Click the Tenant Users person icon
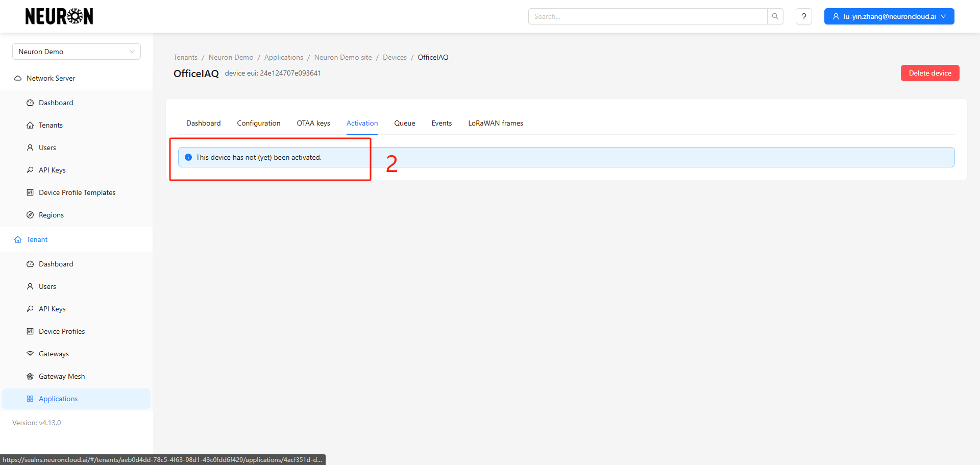 coord(30,286)
